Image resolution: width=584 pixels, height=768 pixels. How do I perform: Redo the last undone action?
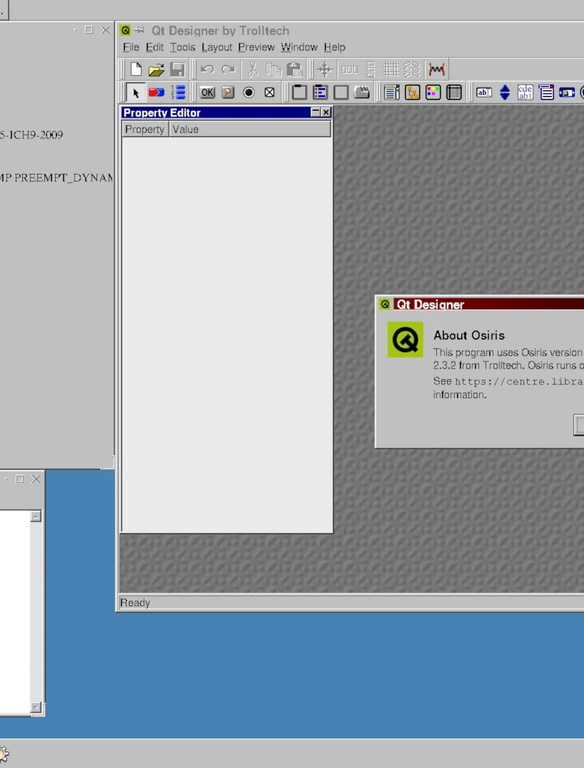click(x=228, y=70)
